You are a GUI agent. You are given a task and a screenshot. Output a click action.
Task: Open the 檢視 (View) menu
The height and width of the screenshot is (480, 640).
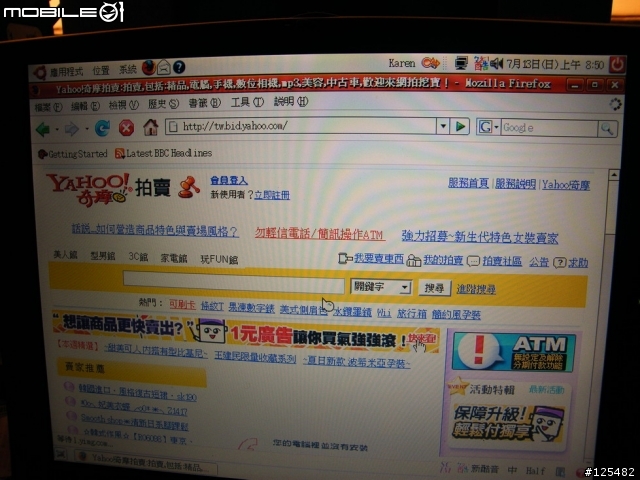(124, 105)
